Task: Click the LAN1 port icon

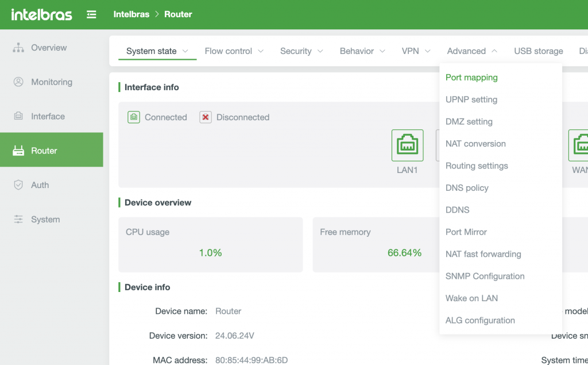Action: (x=408, y=145)
